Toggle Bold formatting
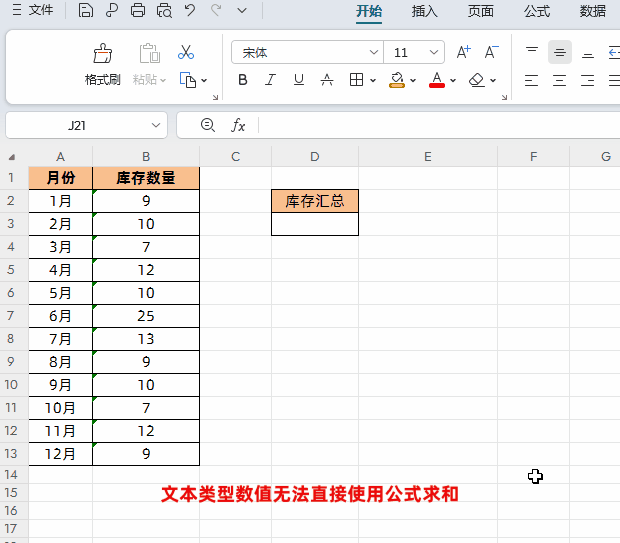 click(x=242, y=80)
